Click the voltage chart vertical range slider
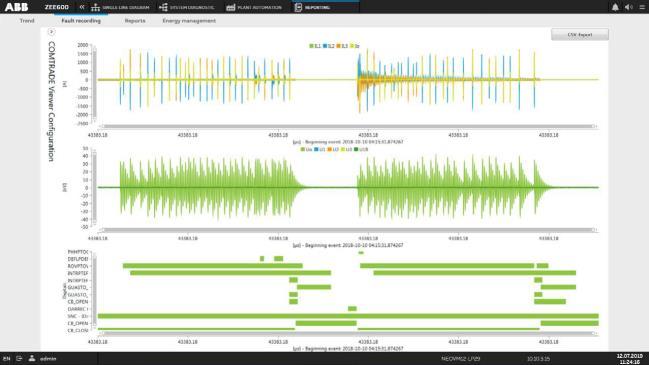This screenshot has width=649, height=365. point(94,187)
